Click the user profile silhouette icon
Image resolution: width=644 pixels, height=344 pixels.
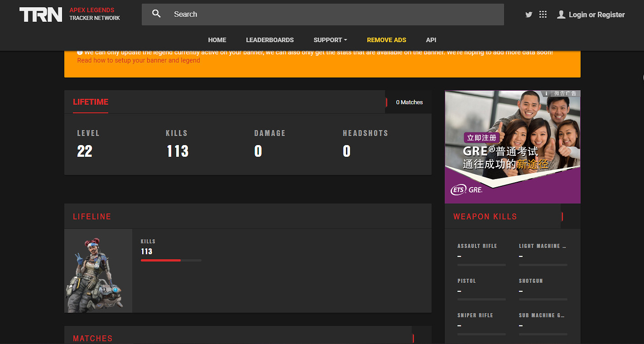coord(561,15)
